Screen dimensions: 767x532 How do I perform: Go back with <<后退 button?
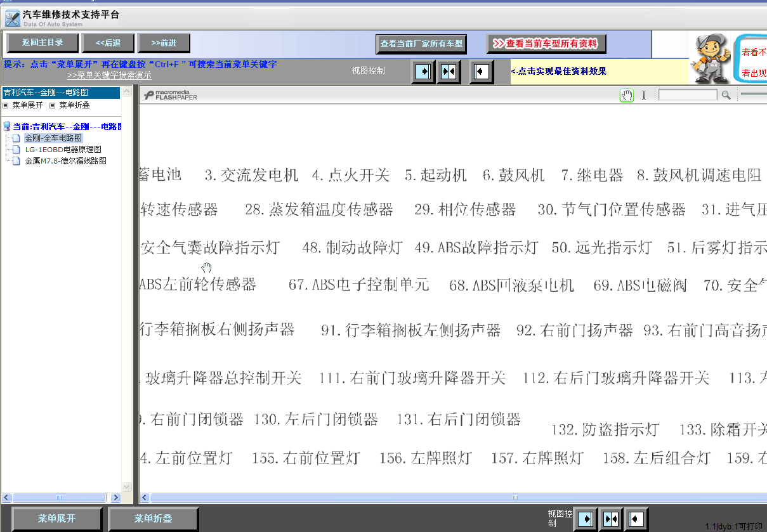click(x=108, y=42)
